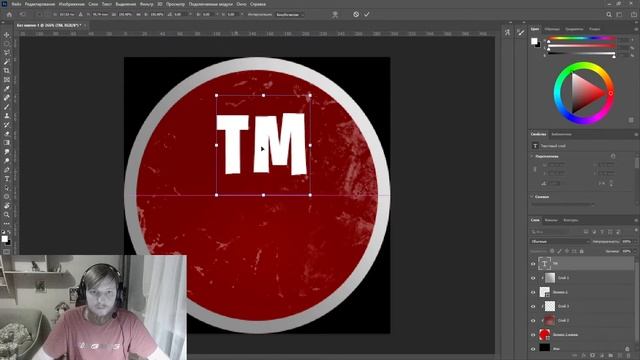Open the fx layer style icon
Viewport: 640px width, 360px height.
coord(584,356)
